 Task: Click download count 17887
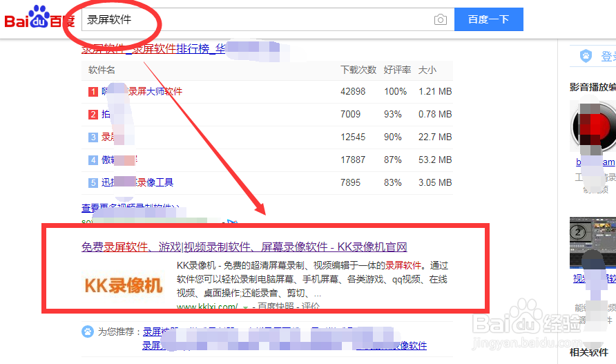click(353, 160)
